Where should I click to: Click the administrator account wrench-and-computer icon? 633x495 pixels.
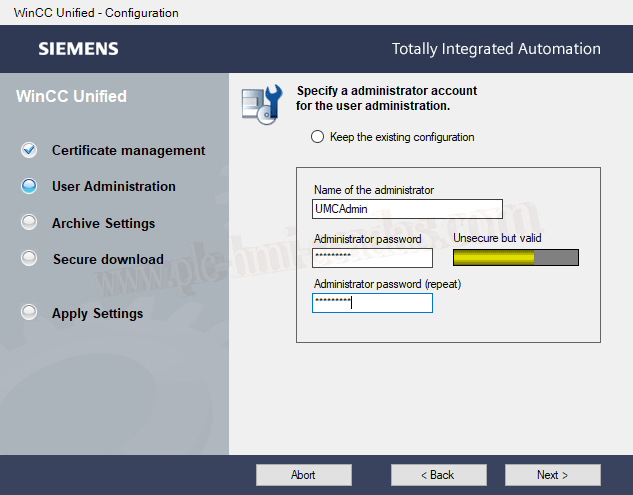coord(263,103)
